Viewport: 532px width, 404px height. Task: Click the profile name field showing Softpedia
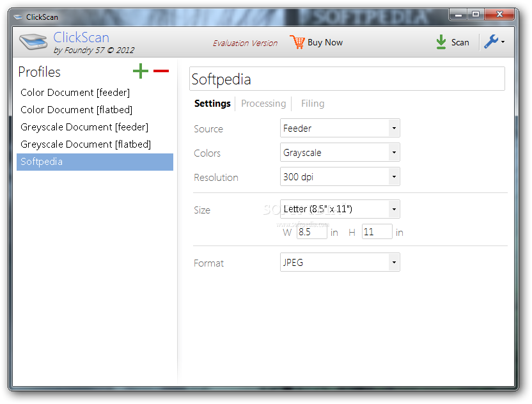[x=347, y=79]
